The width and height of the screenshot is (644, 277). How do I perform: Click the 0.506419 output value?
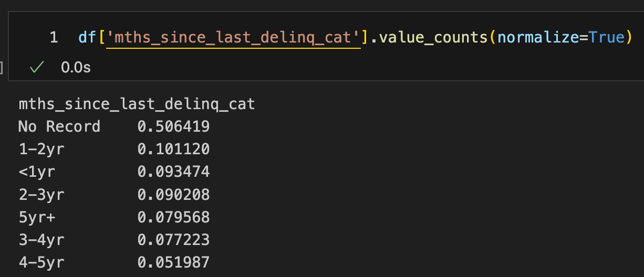173,126
